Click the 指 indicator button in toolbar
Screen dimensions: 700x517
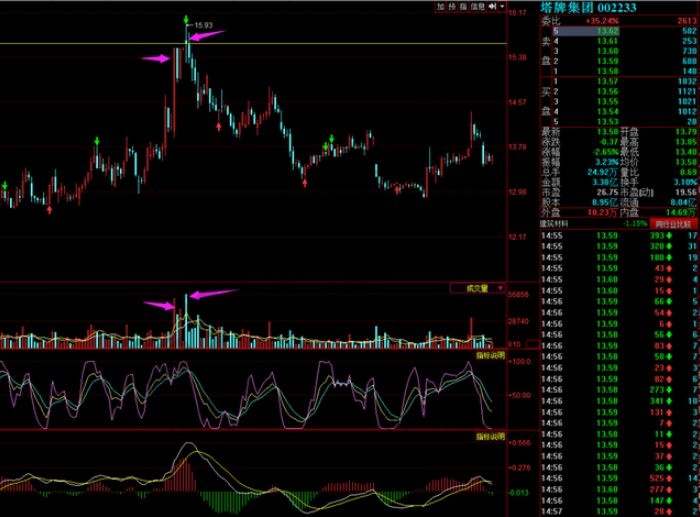[465, 6]
